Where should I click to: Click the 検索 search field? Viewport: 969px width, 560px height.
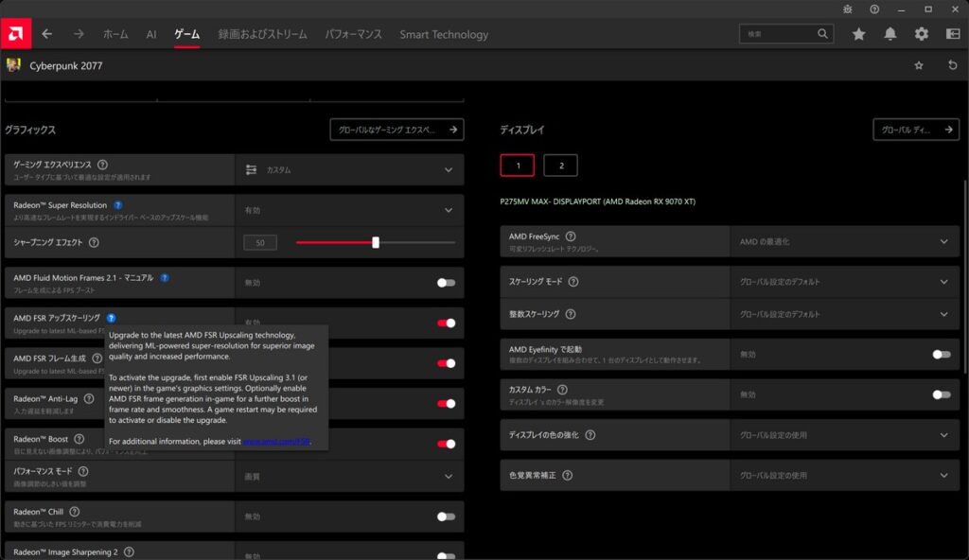[x=780, y=34]
